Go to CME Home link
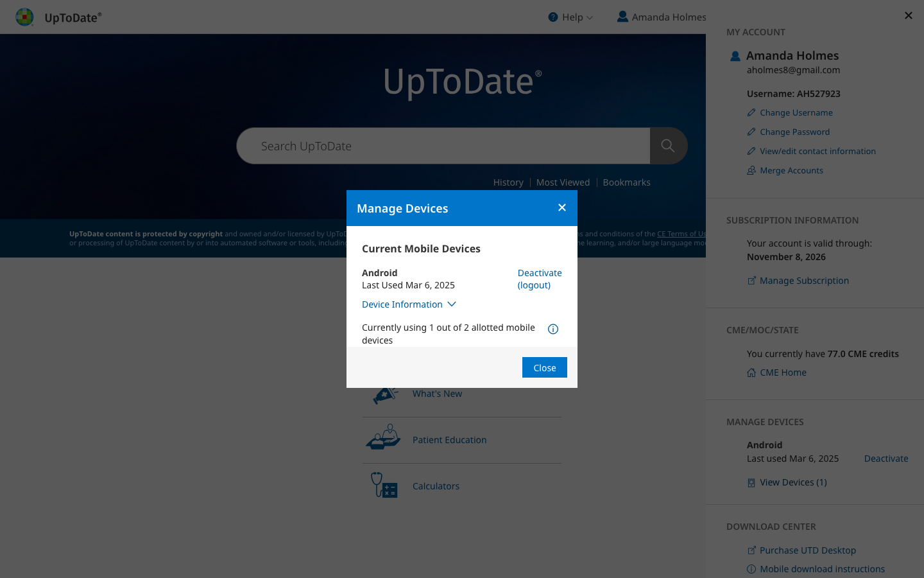924x578 pixels. click(783, 372)
